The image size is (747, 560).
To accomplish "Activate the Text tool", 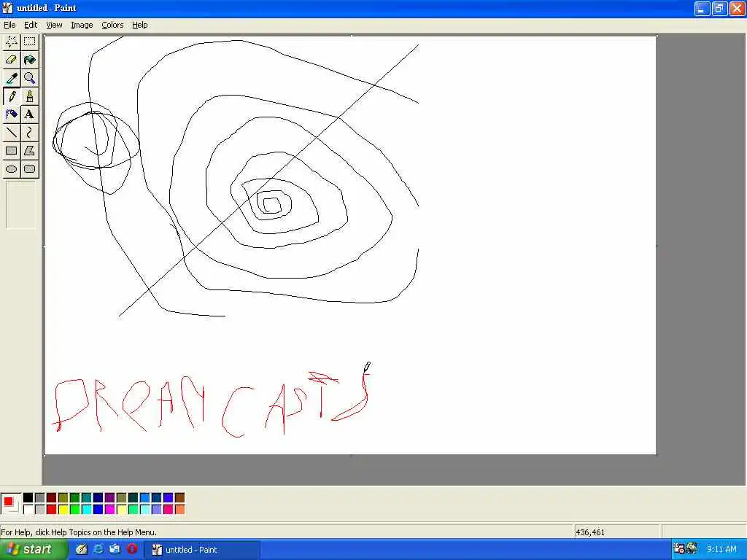I will pyautogui.click(x=29, y=114).
